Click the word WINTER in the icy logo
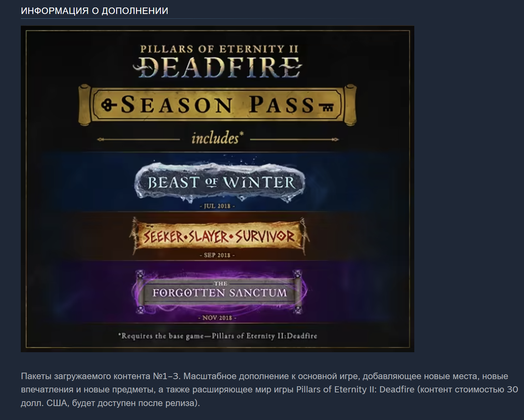 click(259, 183)
